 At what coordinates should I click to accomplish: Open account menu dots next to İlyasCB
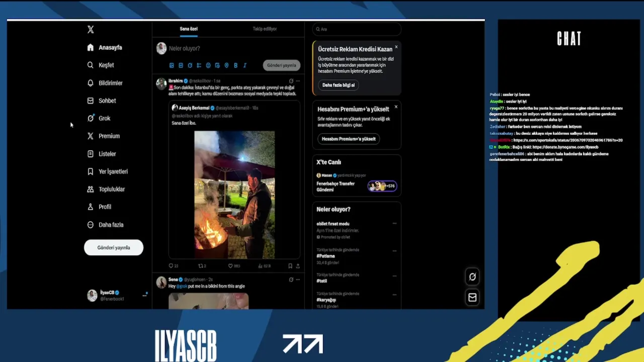[144, 295]
